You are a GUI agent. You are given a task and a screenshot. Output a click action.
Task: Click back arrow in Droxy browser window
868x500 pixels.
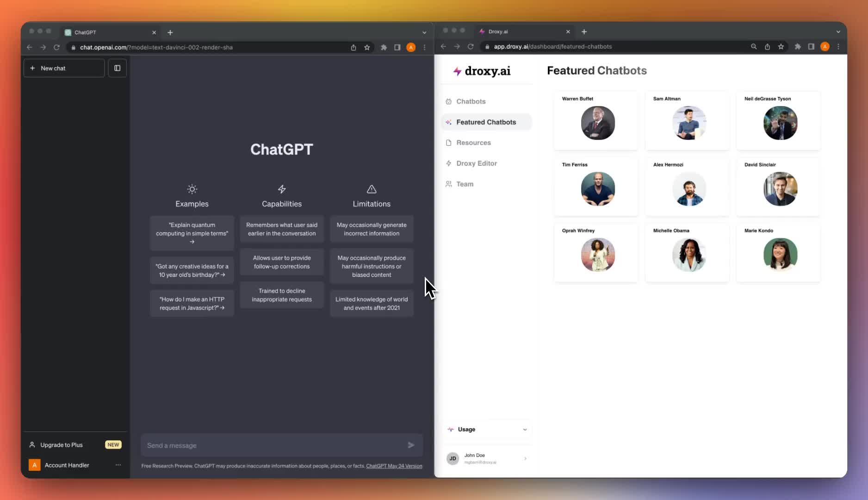443,46
